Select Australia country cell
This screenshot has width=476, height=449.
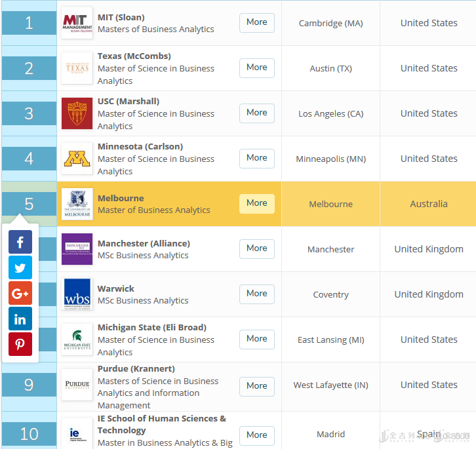click(x=428, y=204)
